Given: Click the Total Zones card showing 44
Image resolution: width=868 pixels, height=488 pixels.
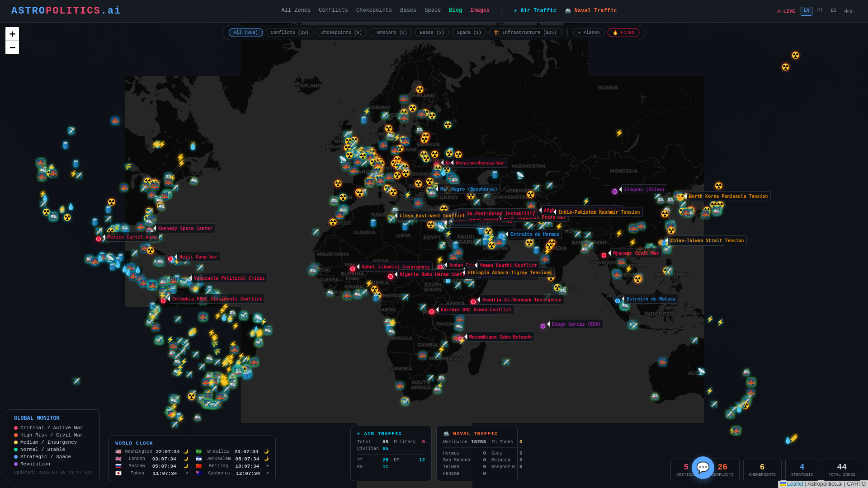Looking at the screenshot, I should (x=842, y=470).
